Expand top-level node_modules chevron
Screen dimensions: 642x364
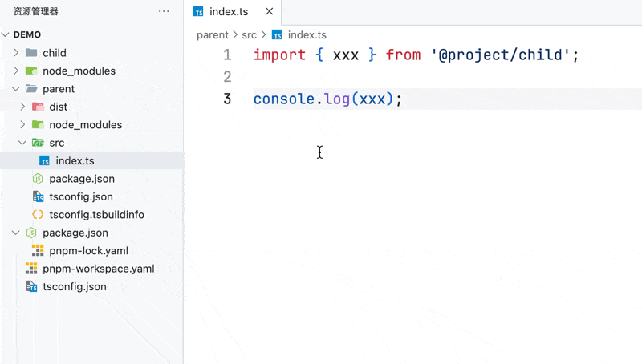pyautogui.click(x=16, y=71)
